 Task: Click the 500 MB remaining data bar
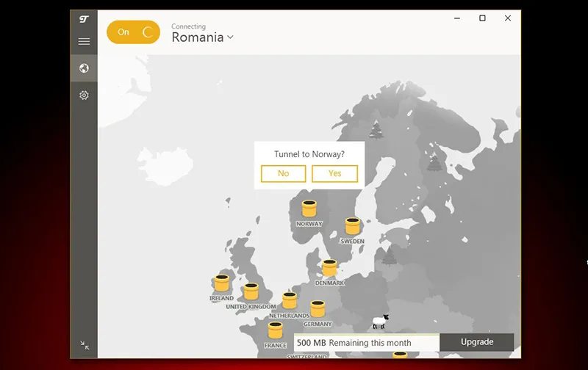[x=366, y=343]
